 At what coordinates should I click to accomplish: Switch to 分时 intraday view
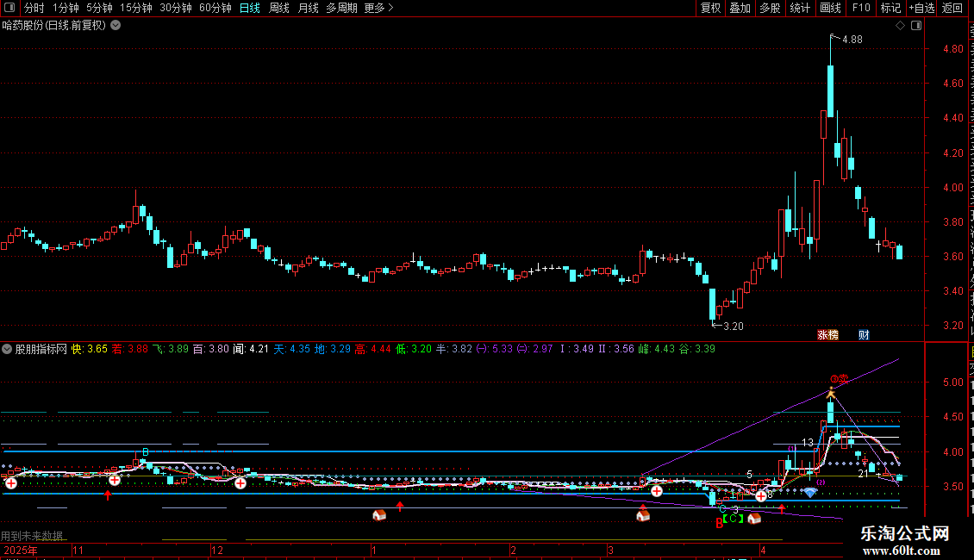34,8
